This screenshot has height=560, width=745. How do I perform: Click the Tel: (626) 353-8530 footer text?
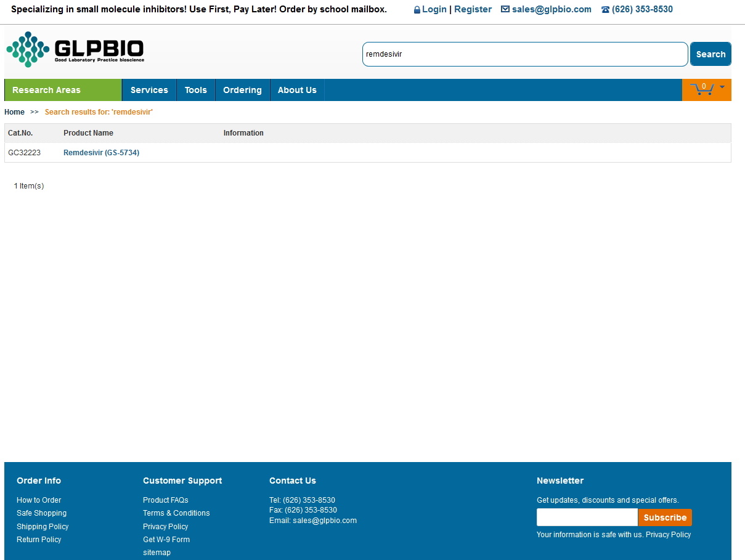click(x=302, y=500)
